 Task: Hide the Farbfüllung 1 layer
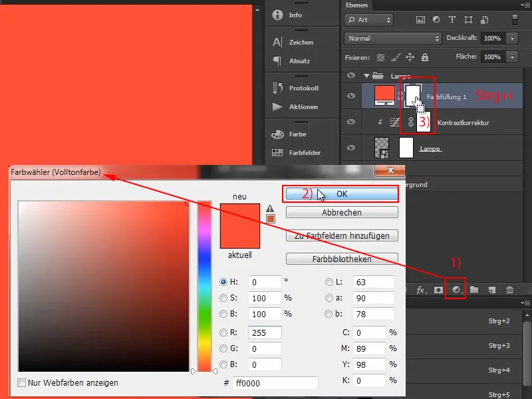click(351, 96)
